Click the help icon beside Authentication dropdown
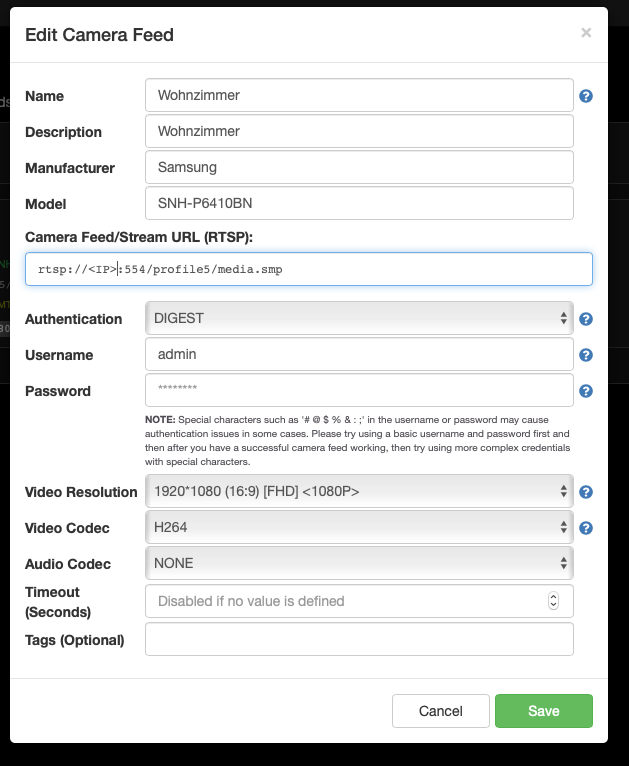 point(586,319)
